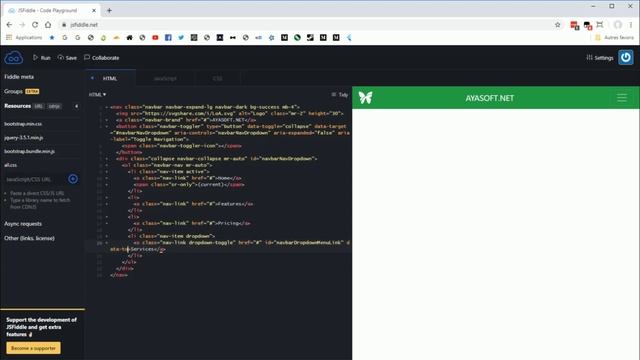Select the cdnjs resources option
Screen dimensions: 640x360
[54, 106]
